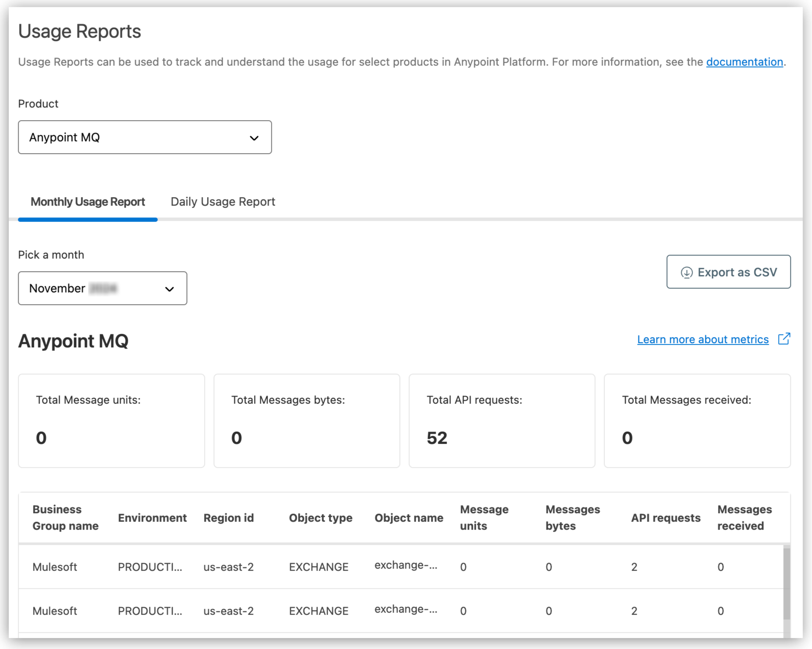Click the Business Group name column header
The height and width of the screenshot is (649, 812).
pos(66,517)
